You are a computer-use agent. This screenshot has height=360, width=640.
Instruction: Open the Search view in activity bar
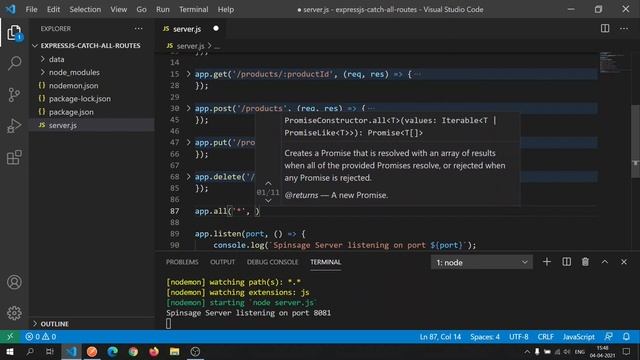(x=14, y=63)
